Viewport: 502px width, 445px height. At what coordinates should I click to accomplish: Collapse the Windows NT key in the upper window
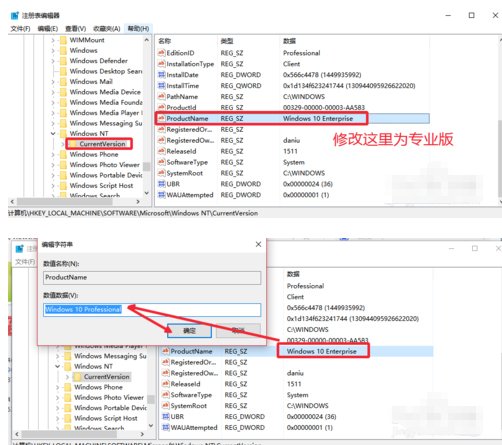pyautogui.click(x=53, y=134)
